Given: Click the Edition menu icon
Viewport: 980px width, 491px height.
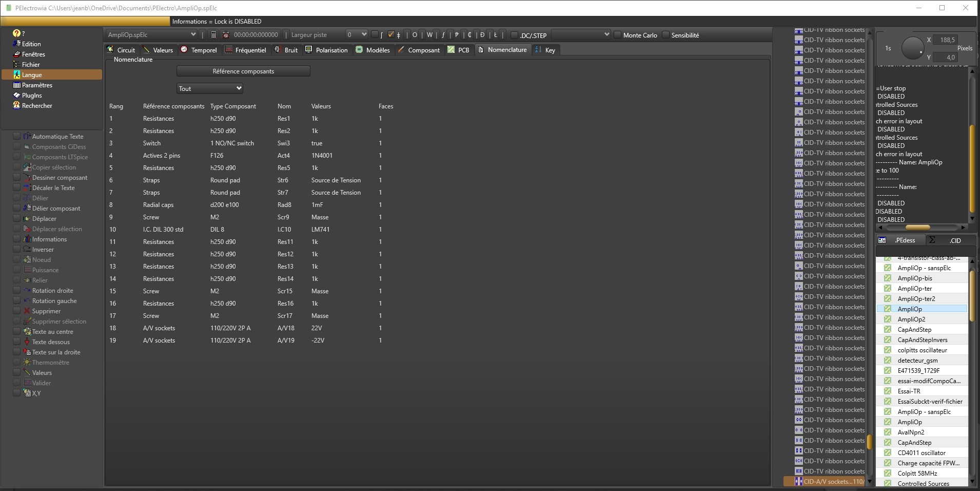Looking at the screenshot, I should point(16,44).
